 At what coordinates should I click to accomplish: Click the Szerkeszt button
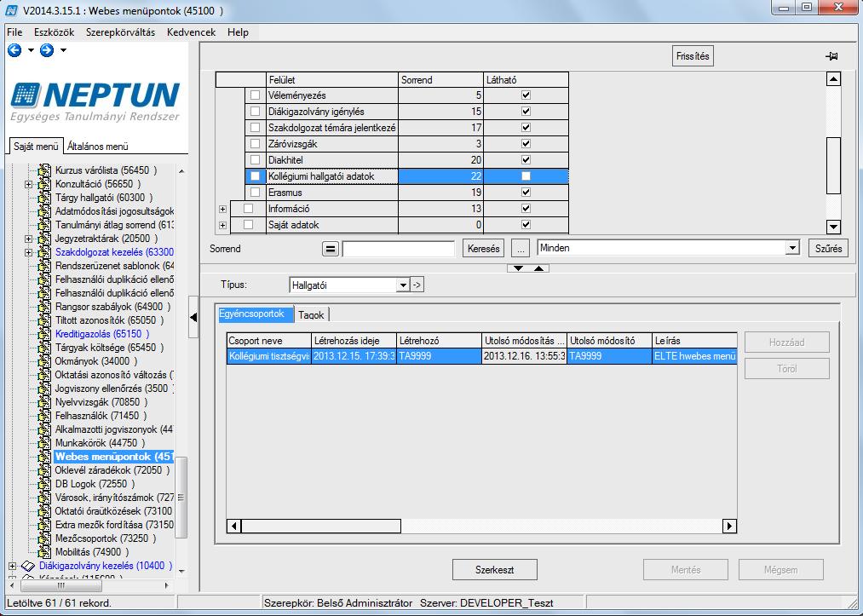coord(495,570)
